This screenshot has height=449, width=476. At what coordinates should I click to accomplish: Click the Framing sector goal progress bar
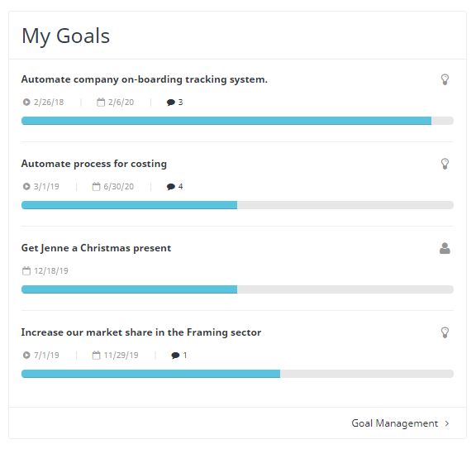tap(237, 374)
